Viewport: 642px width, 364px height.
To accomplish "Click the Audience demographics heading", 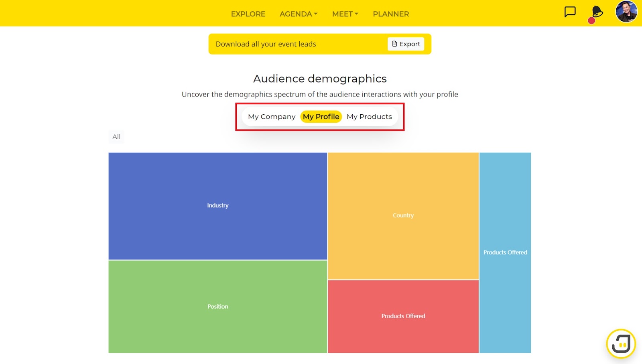I will pyautogui.click(x=320, y=79).
